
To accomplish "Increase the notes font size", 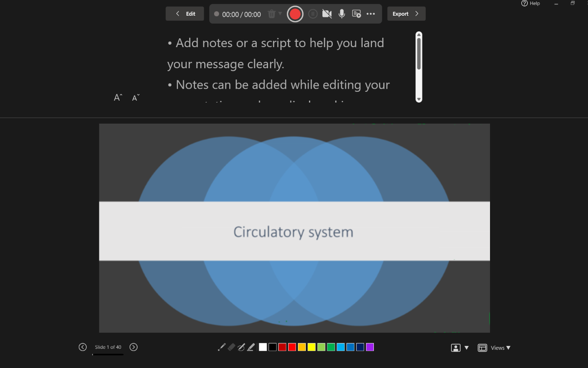I will tap(118, 98).
